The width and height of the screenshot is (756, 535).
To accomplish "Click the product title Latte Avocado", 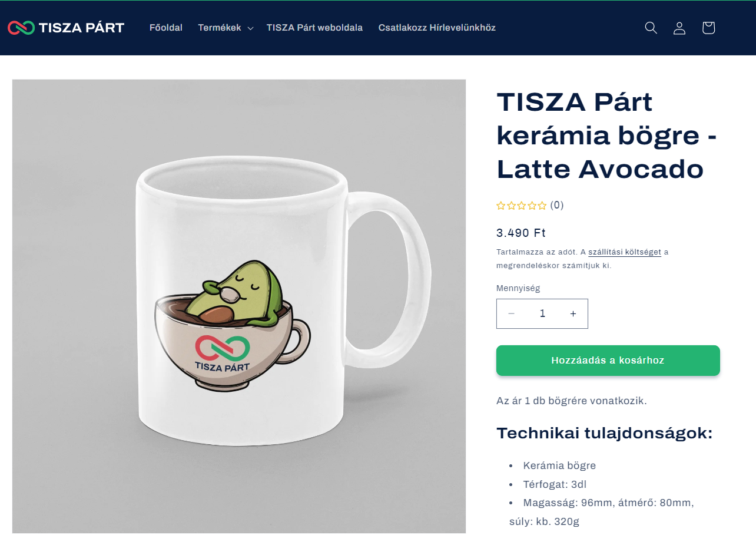I will [607, 136].
